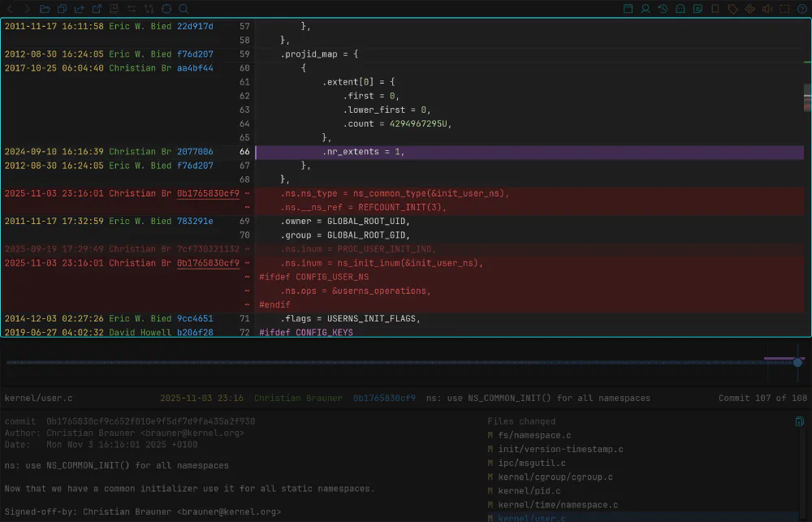Go forward with the right arrow icon
The width and height of the screenshot is (812, 522).
(x=27, y=9)
